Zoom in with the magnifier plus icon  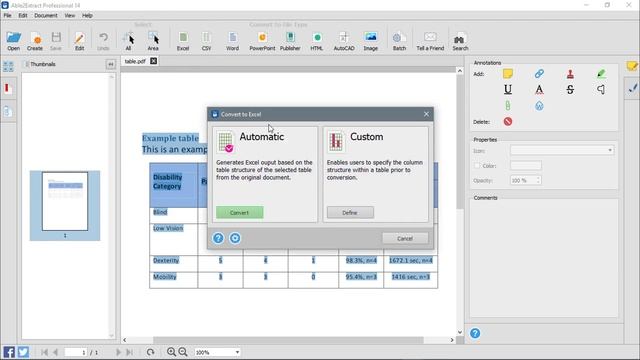click(x=171, y=352)
